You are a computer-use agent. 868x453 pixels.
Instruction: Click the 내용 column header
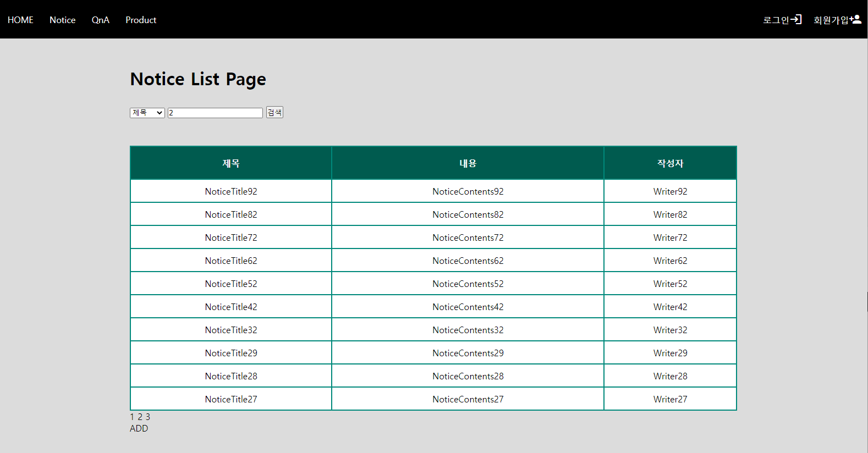coord(468,163)
